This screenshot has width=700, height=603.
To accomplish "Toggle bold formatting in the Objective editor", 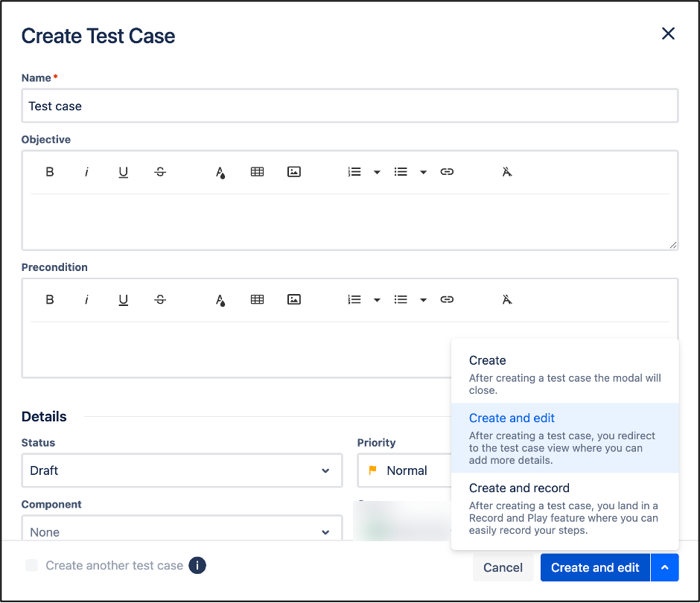I will (x=50, y=171).
